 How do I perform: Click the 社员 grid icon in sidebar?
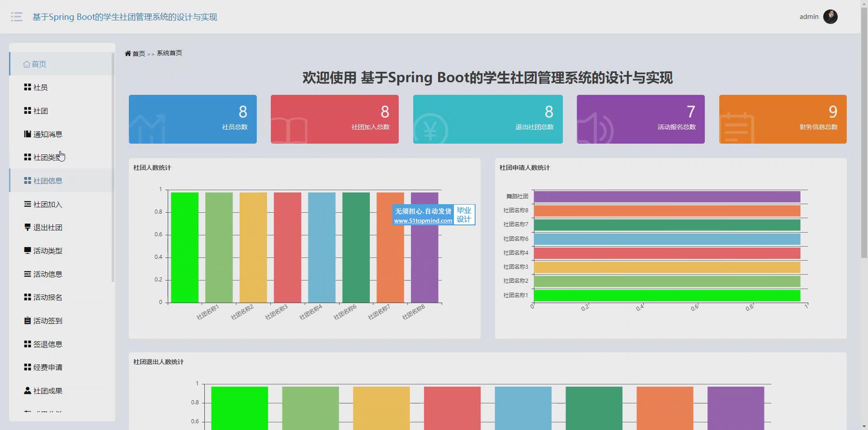pos(28,87)
